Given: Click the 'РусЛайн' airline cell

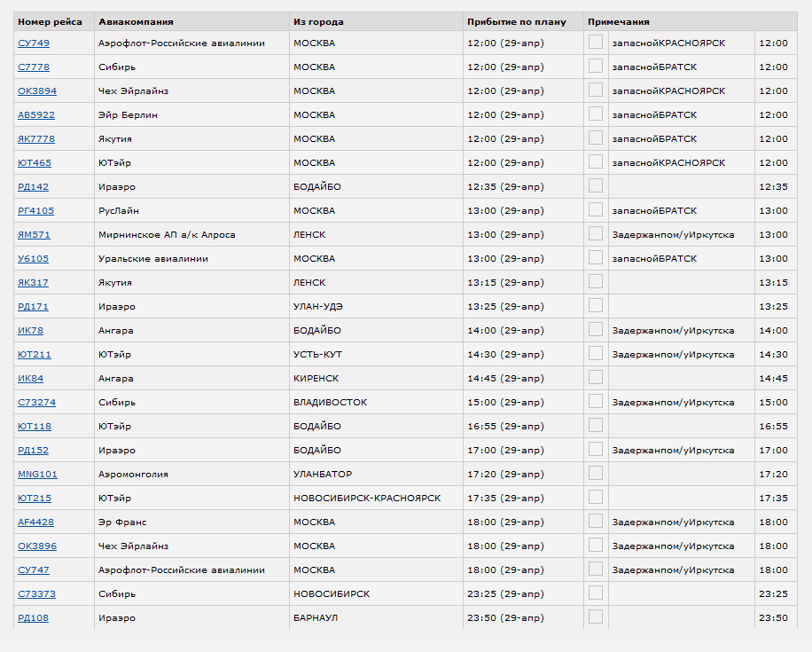Looking at the screenshot, I should coord(191,210).
